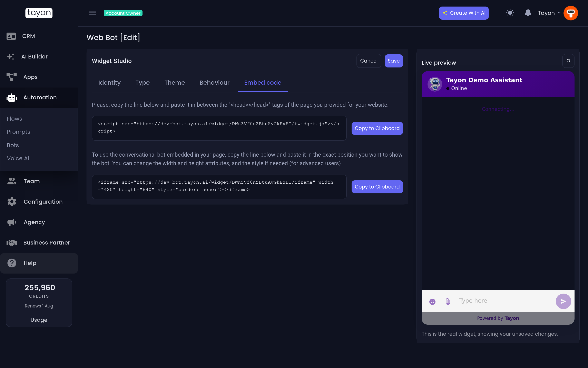Image resolution: width=588 pixels, height=368 pixels.
Task: Open the Powered by Tayon link
Action: click(x=498, y=318)
